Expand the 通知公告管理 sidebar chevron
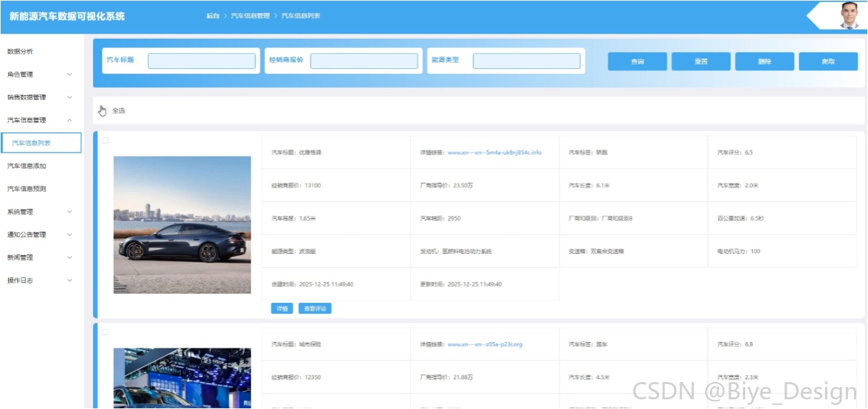This screenshot has height=409, width=868. click(x=70, y=235)
